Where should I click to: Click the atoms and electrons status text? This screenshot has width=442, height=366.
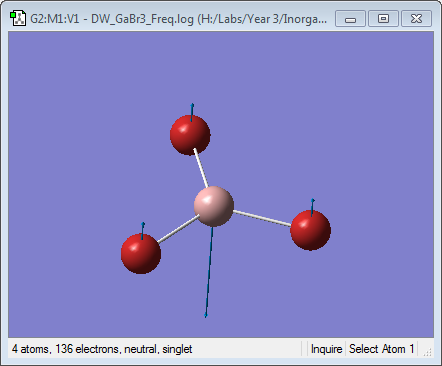(102, 349)
